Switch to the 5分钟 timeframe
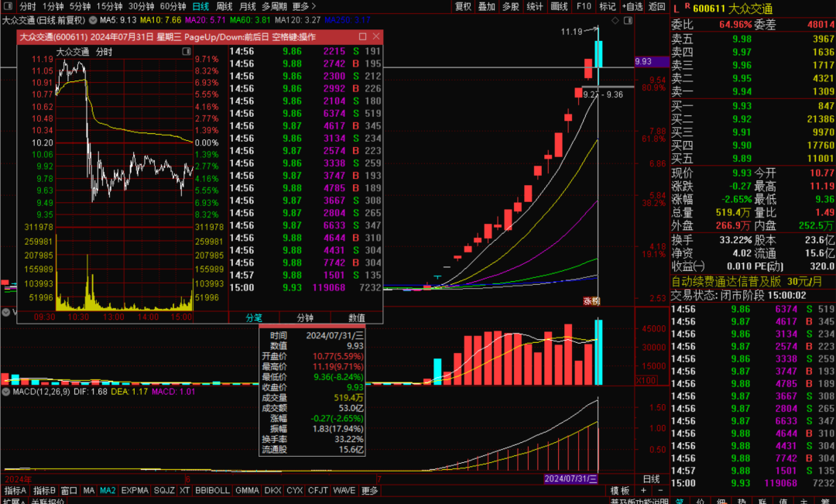 tap(80, 6)
